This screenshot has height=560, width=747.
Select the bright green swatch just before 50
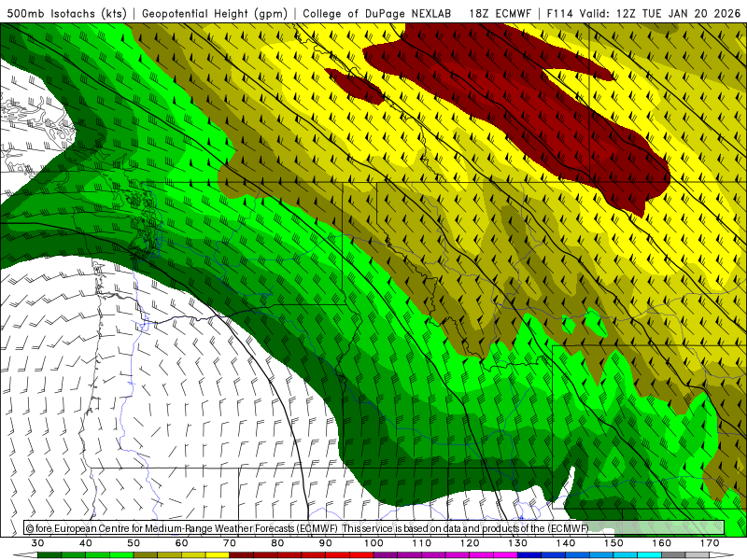(x=121, y=555)
